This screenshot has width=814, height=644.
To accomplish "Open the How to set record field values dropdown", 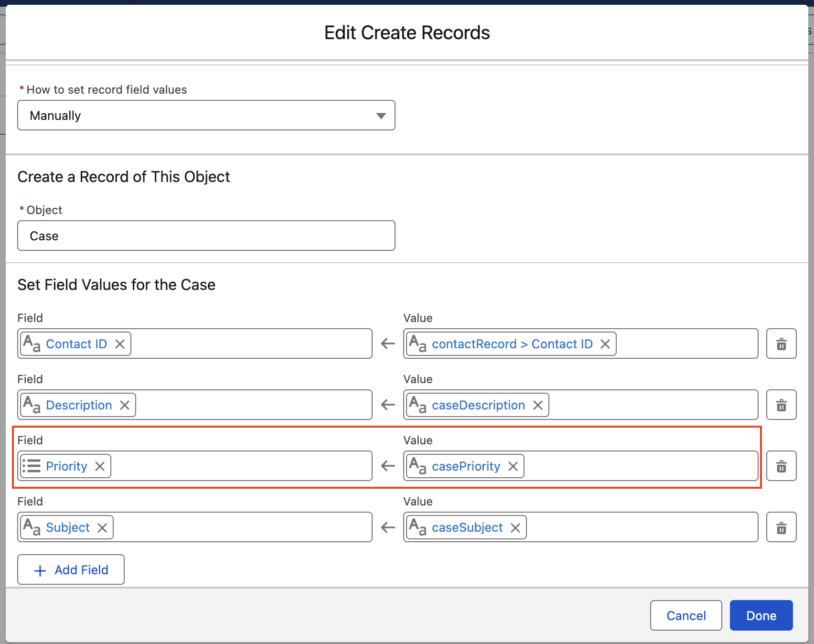I will pos(206,115).
